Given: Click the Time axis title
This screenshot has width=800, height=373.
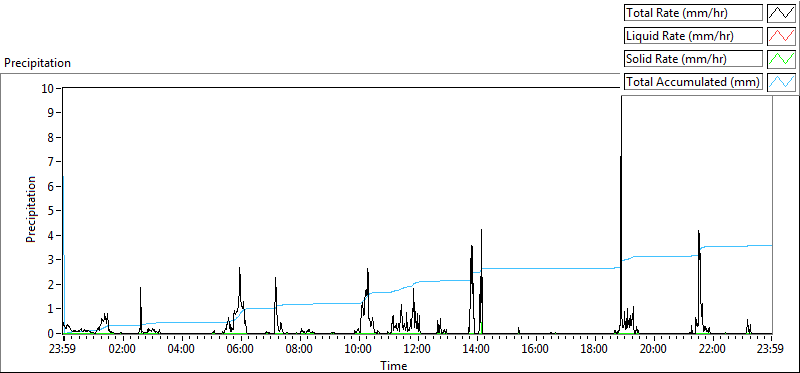Looking at the screenshot, I should pos(393,365).
